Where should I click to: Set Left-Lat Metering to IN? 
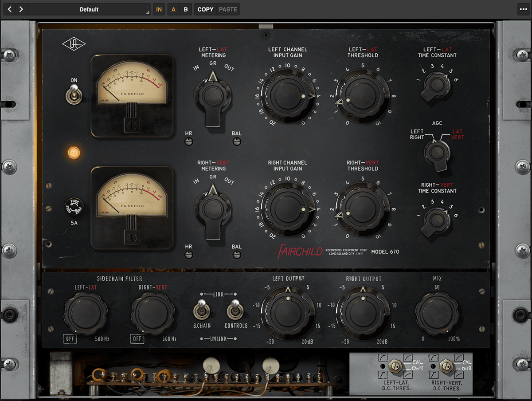click(x=196, y=68)
